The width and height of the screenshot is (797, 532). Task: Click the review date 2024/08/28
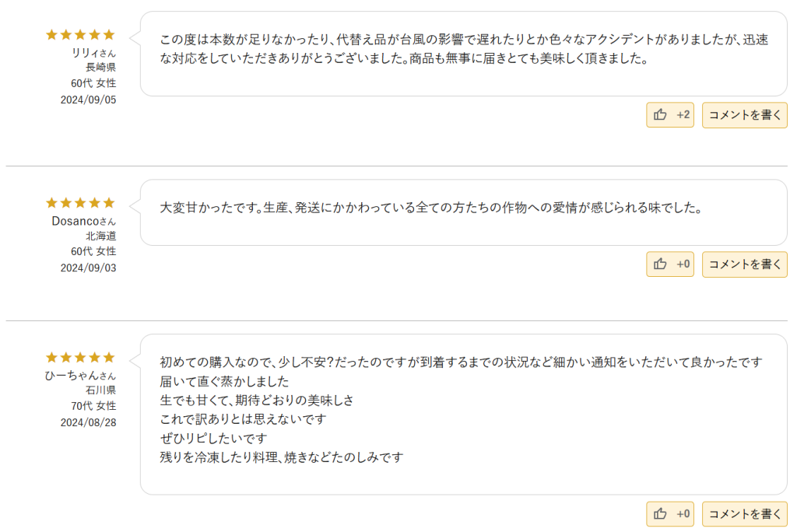click(x=89, y=422)
